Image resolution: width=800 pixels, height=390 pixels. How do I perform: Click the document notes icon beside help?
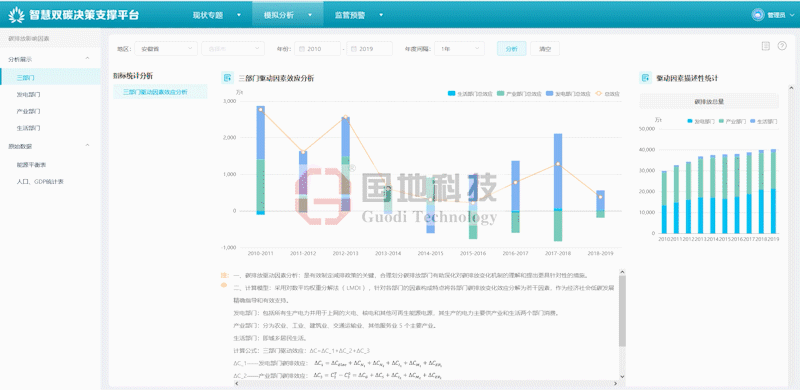765,46
